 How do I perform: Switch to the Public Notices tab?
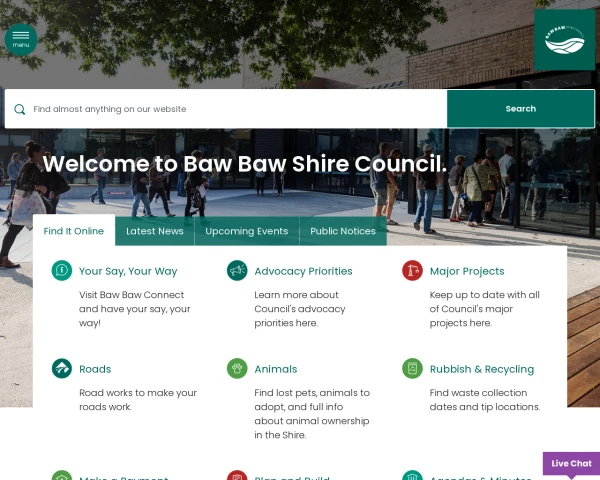point(343,231)
